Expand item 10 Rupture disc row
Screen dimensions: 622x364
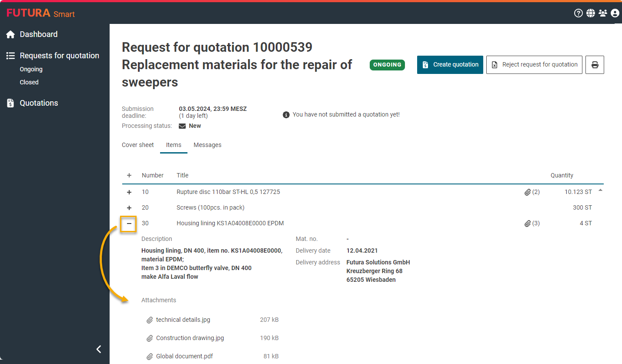point(129,192)
